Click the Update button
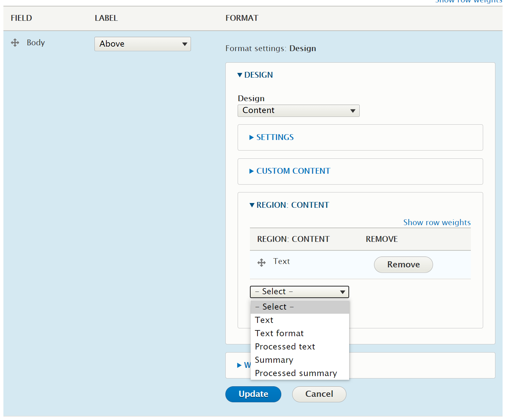The height and width of the screenshot is (420, 507). 253,394
